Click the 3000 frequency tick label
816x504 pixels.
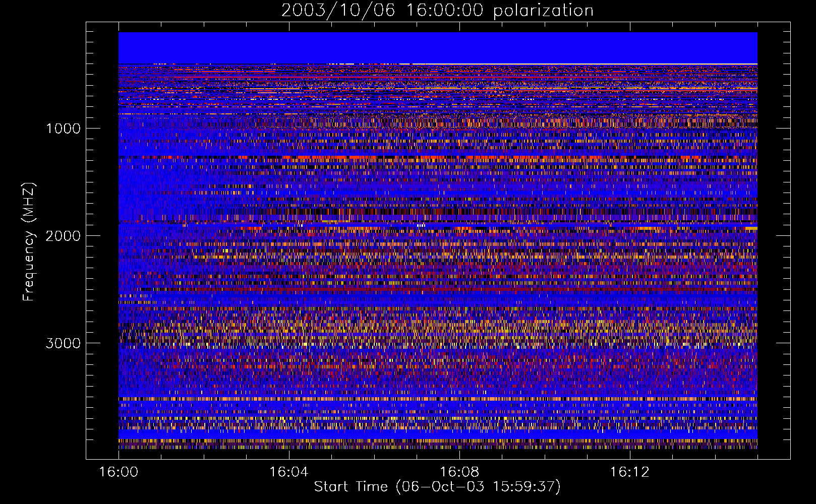(63, 343)
